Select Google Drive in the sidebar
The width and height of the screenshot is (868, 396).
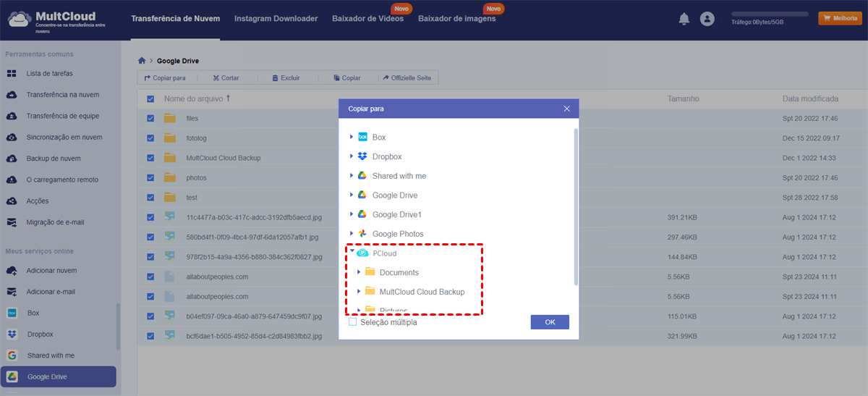pyautogui.click(x=58, y=376)
